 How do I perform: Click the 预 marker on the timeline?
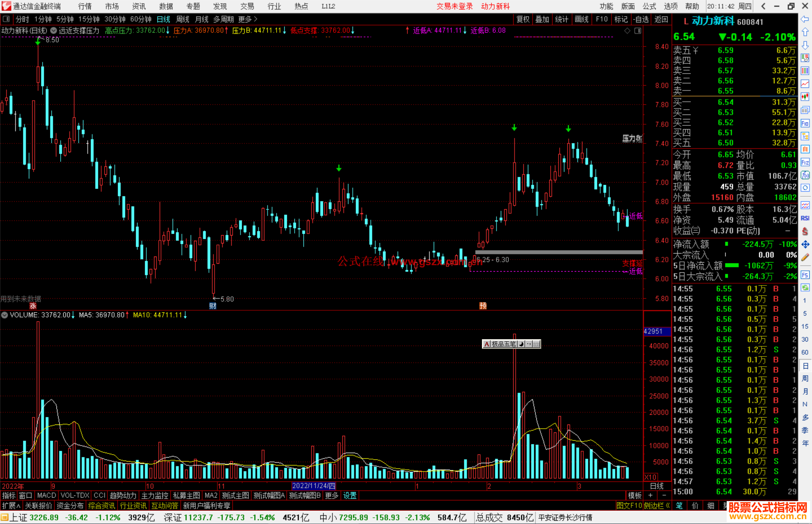(x=483, y=306)
